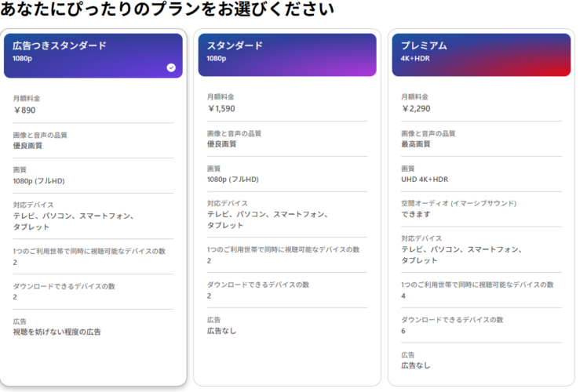Click 広告なし in the プレミアム card
The height and width of the screenshot is (392, 587).
[x=416, y=365]
